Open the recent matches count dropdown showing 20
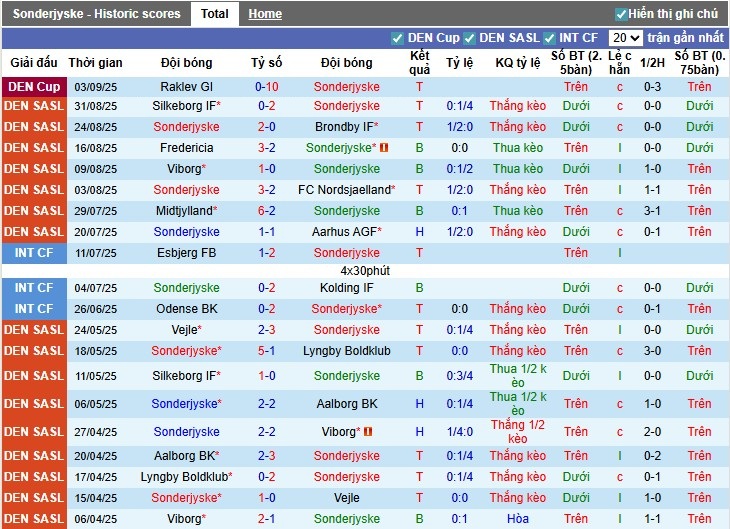Screen dimensions: 730x529 coord(627,38)
